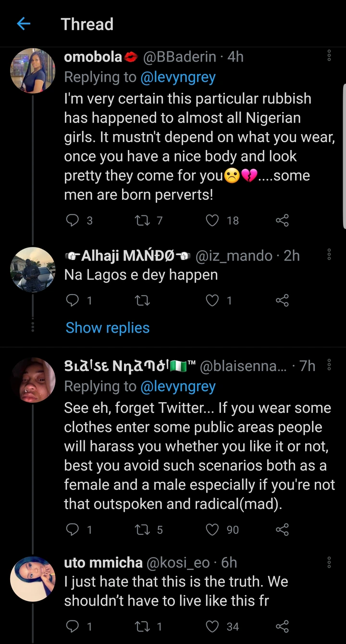
Task: Share omobola's tweet
Action: 282,221
